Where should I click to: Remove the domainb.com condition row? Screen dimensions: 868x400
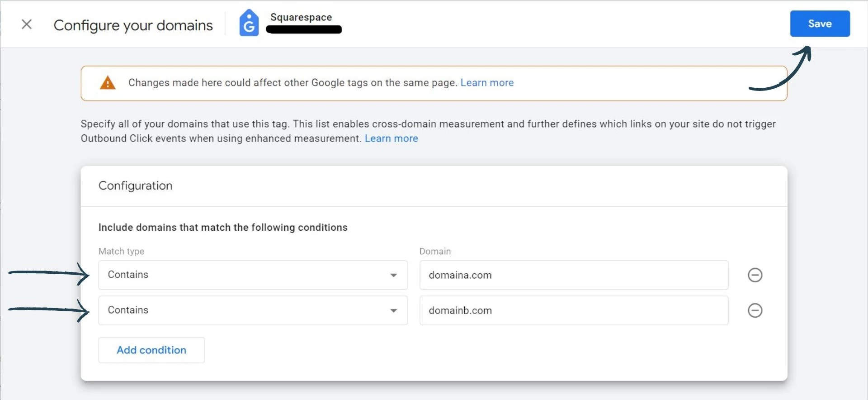click(x=755, y=310)
